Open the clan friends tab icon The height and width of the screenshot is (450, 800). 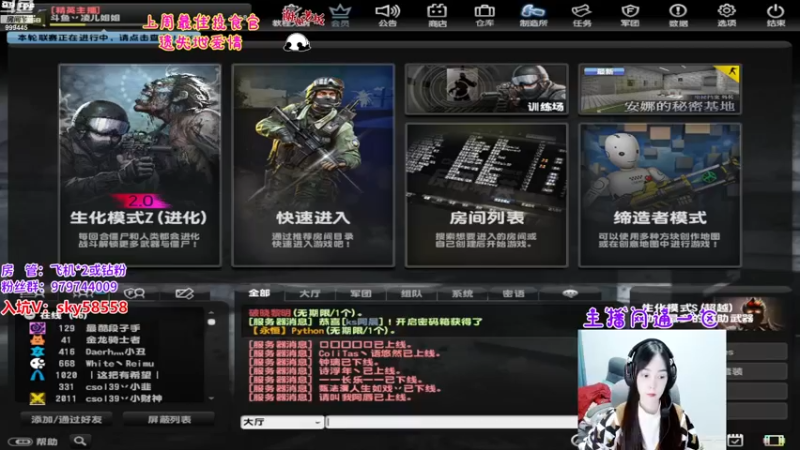[135, 293]
